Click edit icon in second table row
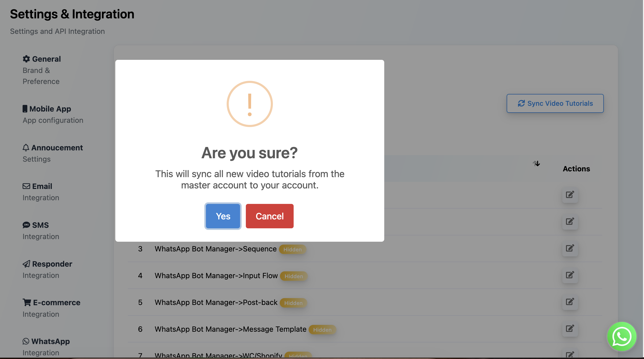This screenshot has height=359, width=644. [570, 221]
